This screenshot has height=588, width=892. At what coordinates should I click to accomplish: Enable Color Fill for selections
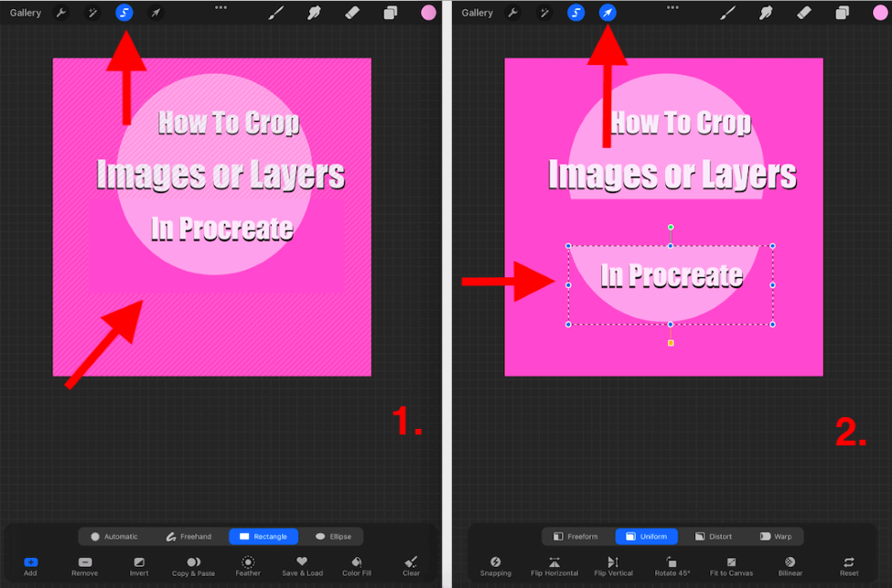tap(356, 565)
